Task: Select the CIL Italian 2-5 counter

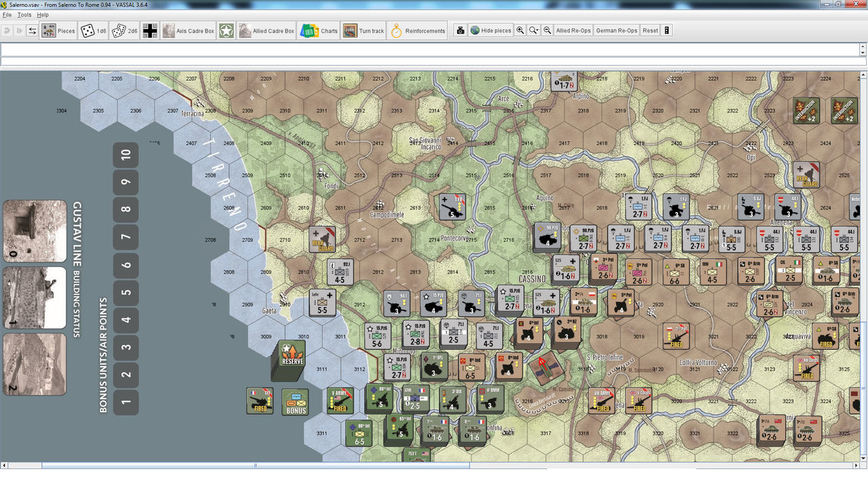Action: pos(790,270)
